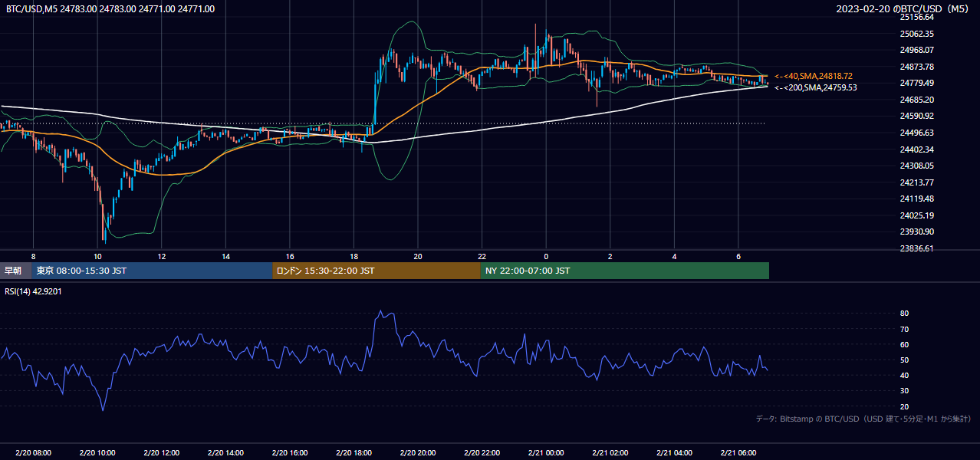The width and height of the screenshot is (980, 460).
Task: Click the 2/20 12:00 date axis label
Action: (x=162, y=452)
